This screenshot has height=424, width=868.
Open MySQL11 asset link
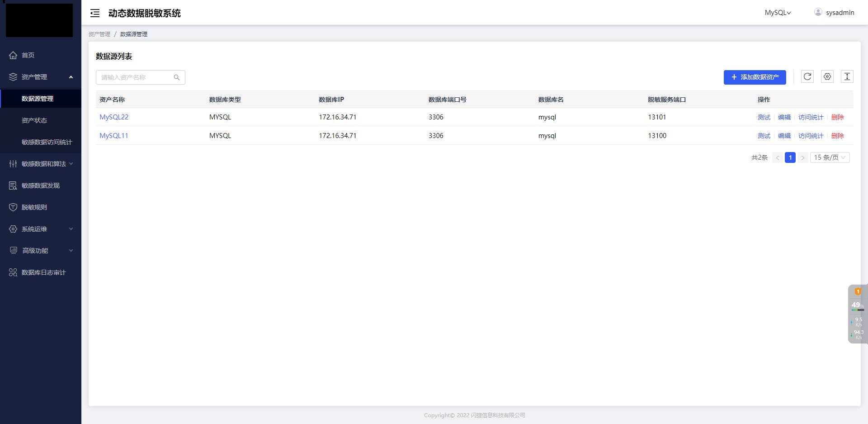point(114,136)
